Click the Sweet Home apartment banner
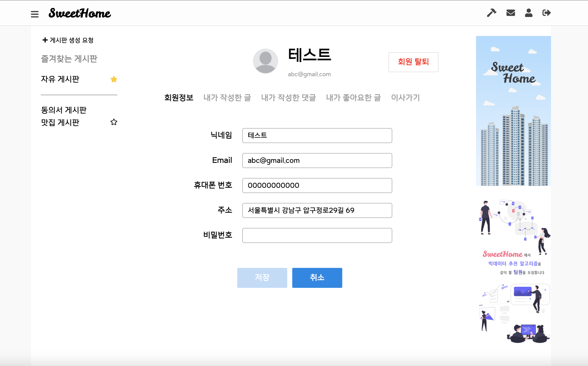588x366 pixels. [513, 111]
